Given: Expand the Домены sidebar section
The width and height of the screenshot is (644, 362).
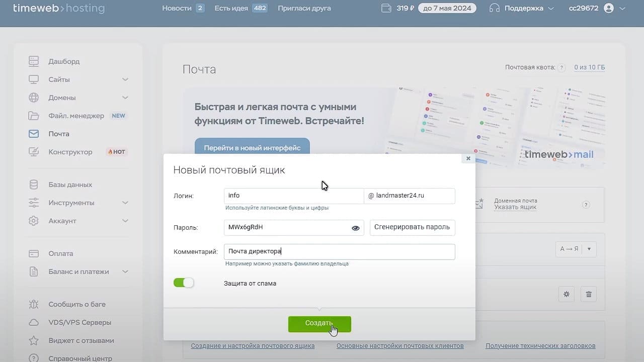Looking at the screenshot, I should coord(125,98).
